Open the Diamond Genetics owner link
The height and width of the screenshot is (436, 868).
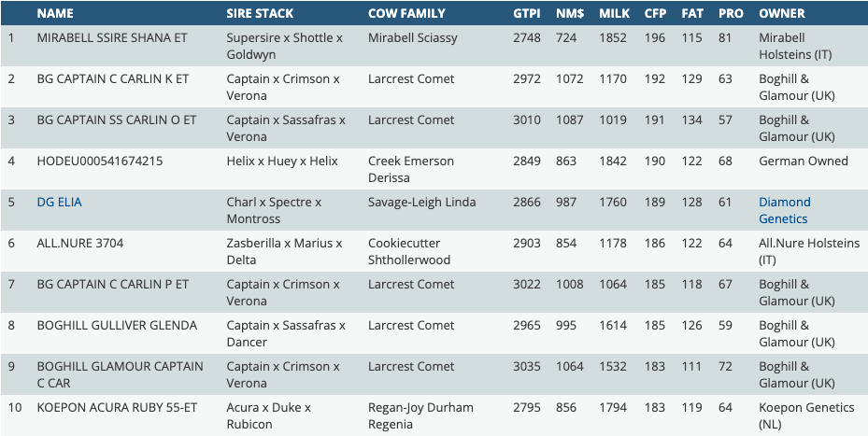[784, 210]
